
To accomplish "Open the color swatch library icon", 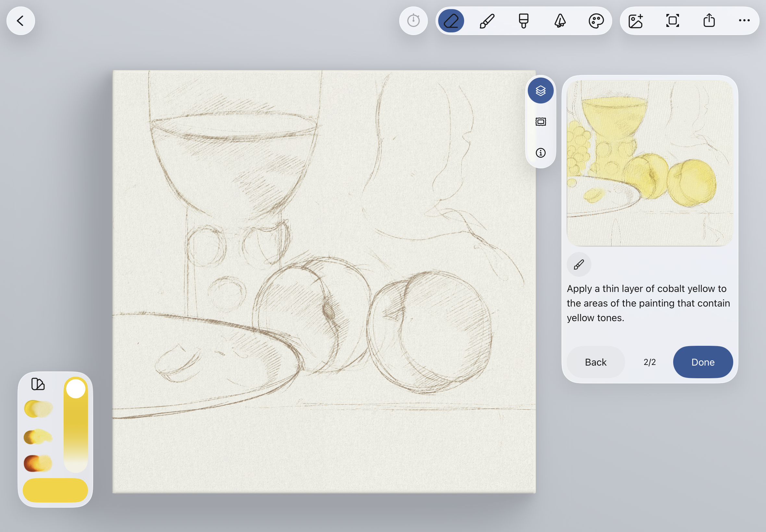I will (x=38, y=384).
